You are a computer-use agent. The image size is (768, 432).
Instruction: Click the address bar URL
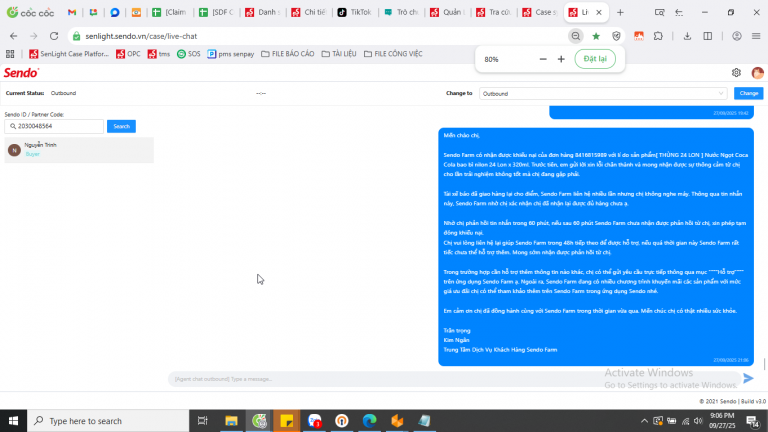click(x=141, y=36)
